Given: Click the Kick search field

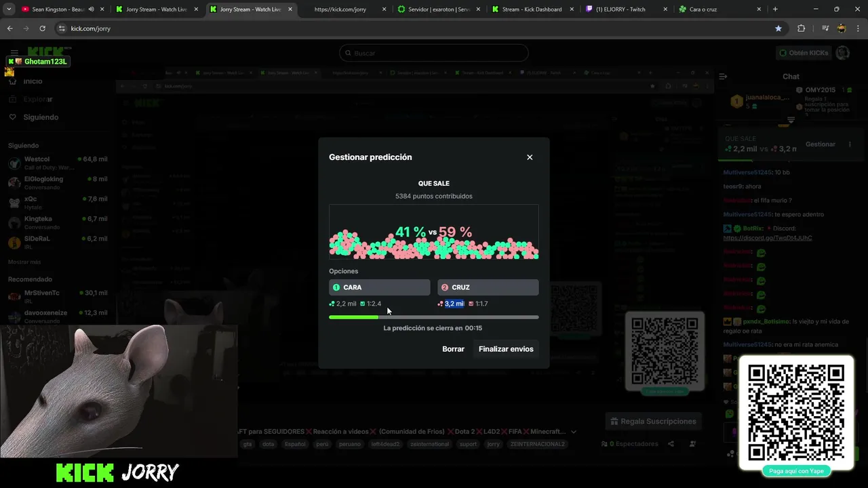Looking at the screenshot, I should click(x=434, y=53).
